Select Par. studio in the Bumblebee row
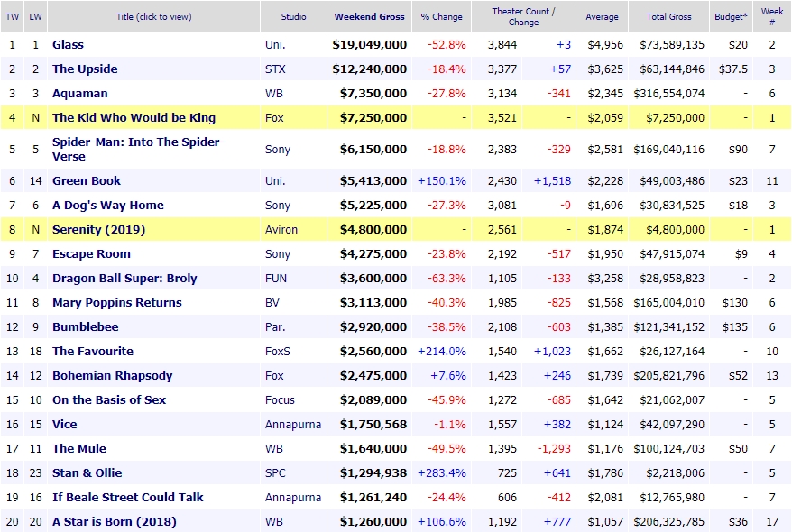Screen dimensions: 792x532 click(275, 326)
